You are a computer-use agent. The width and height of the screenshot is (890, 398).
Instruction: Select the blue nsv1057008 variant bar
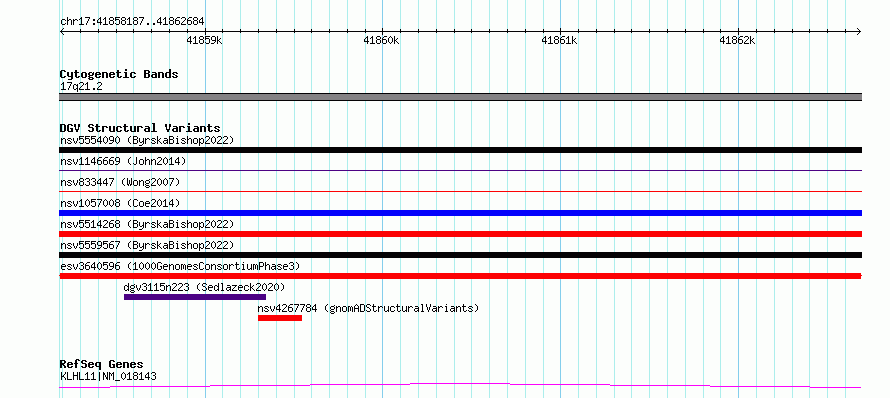pos(460,213)
